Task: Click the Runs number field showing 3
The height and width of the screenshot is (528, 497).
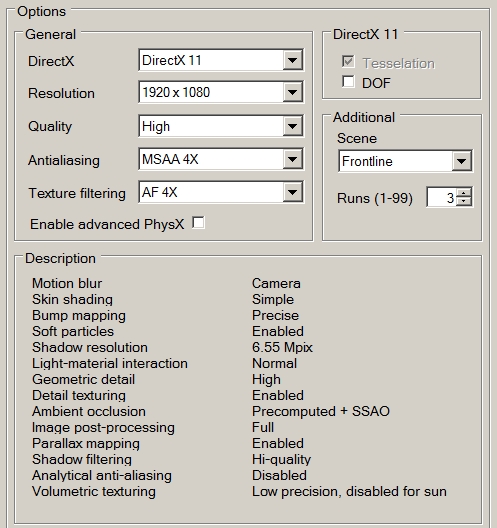Action: tap(442, 197)
